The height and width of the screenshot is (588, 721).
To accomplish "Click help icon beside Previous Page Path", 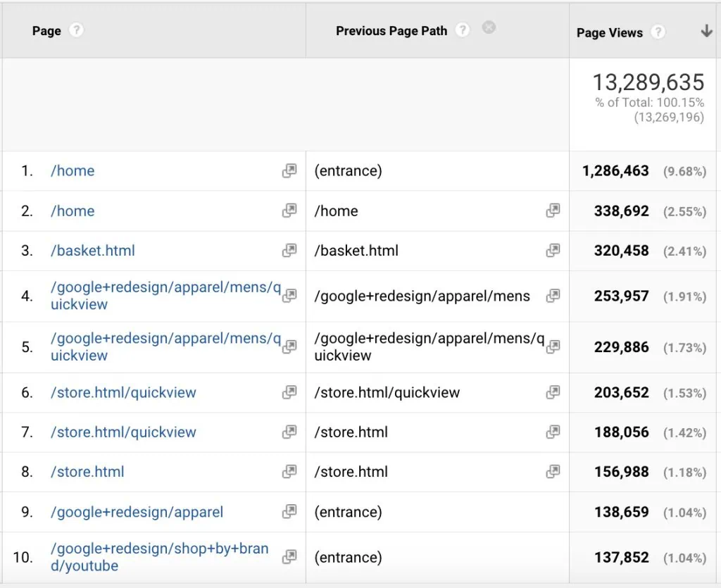I will [x=462, y=30].
